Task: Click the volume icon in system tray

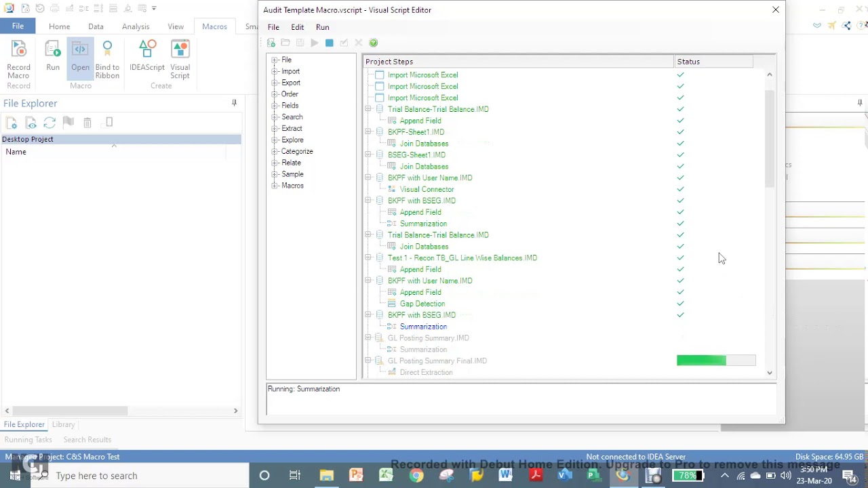Action: [x=786, y=475]
